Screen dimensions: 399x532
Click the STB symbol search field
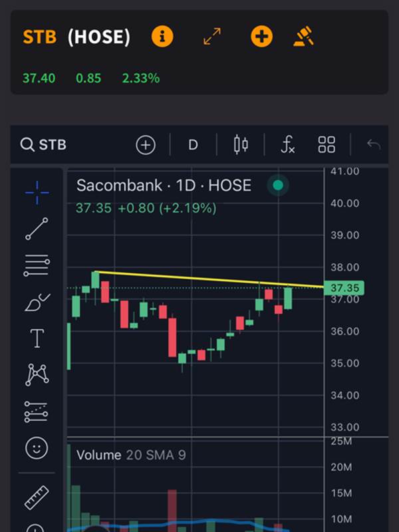coord(43,145)
